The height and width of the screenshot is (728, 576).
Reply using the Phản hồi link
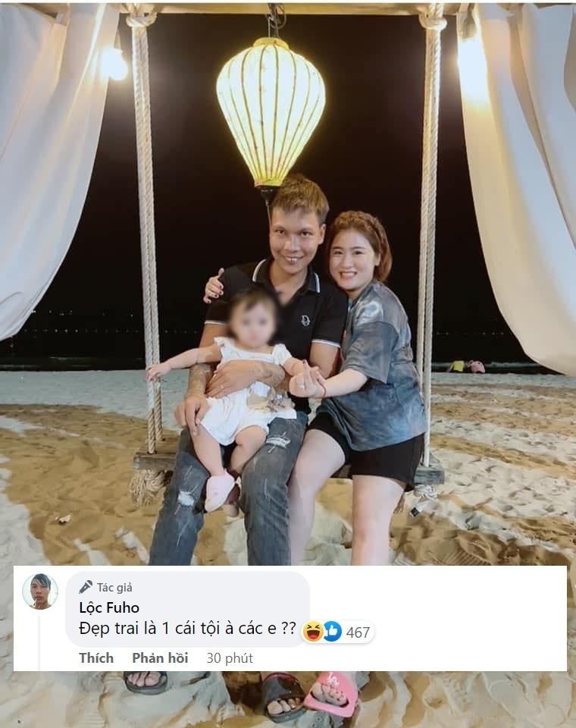(160, 658)
